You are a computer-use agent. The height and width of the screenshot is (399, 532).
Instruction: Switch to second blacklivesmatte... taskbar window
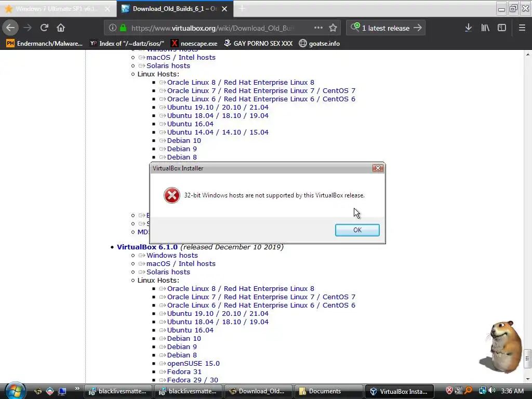[188, 391]
